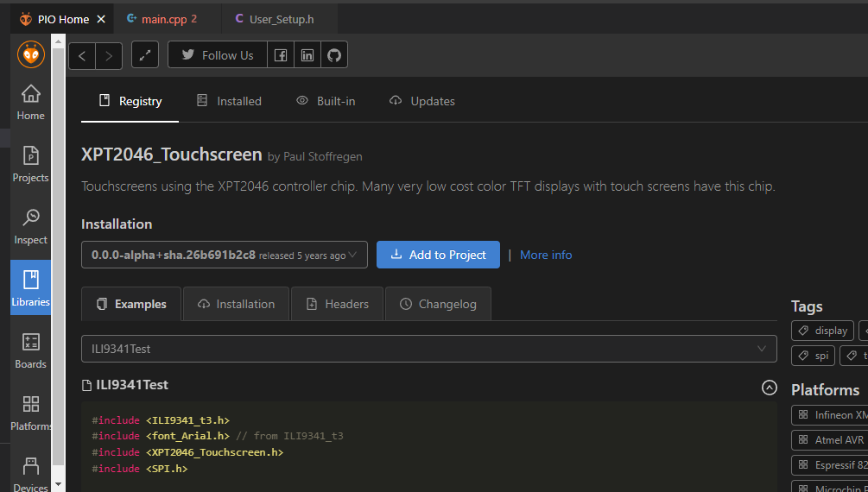Click the Tags heading
This screenshot has height=492, width=868.
807,306
